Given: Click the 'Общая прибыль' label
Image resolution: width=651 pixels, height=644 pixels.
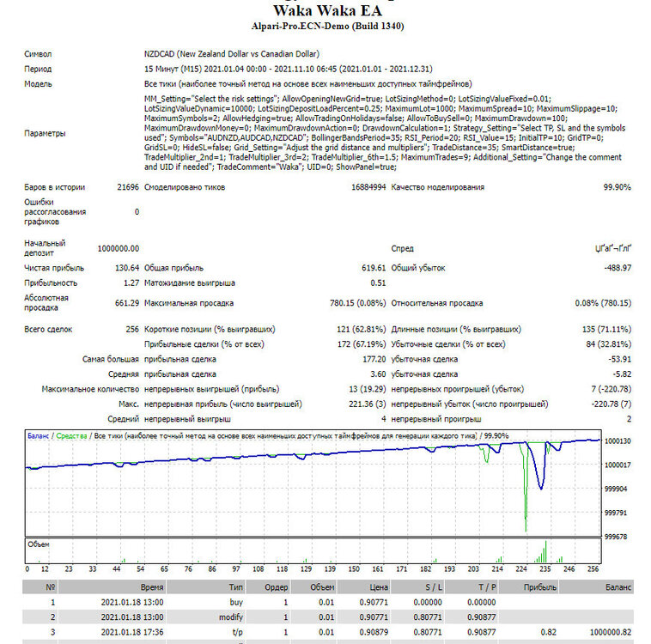Looking at the screenshot, I should click(x=173, y=268).
